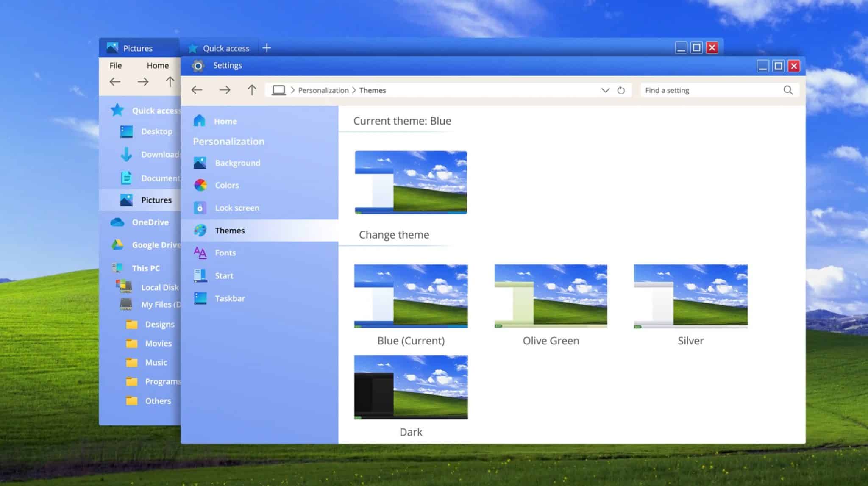Open the Pictures folder in Quick access sidebar
The image size is (868, 486).
[x=156, y=200]
